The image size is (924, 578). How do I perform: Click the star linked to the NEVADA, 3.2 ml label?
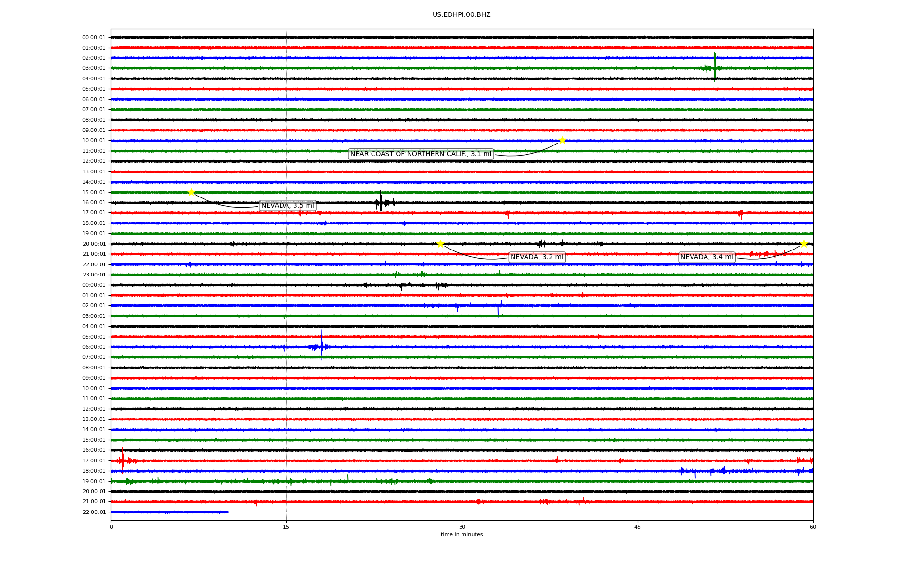click(440, 244)
